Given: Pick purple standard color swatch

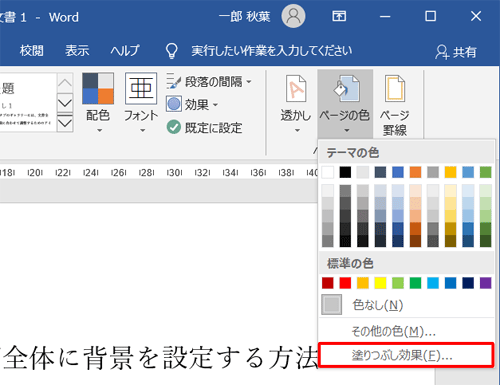Looking at the screenshot, I should pos(486,283).
